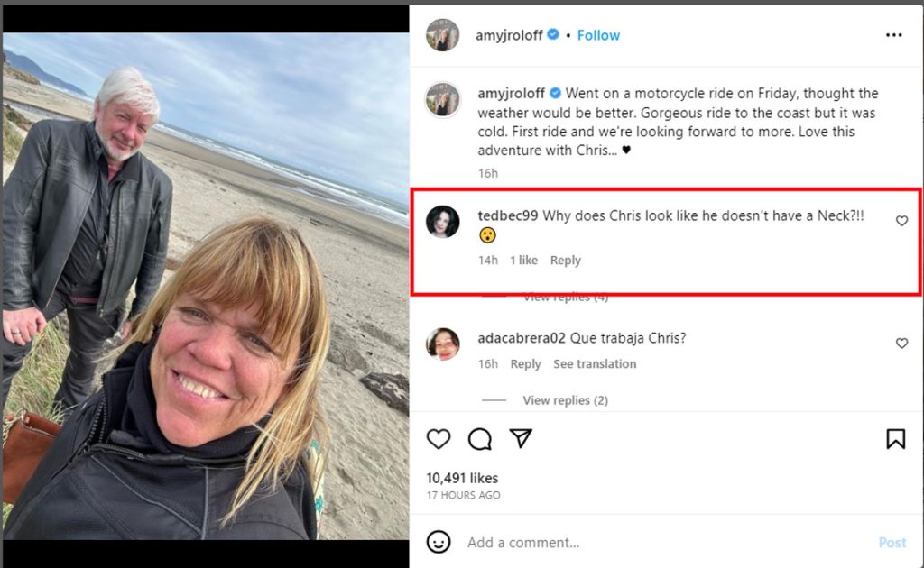Open adacabrera02's profile avatar
This screenshot has height=568, width=924.
(x=443, y=344)
